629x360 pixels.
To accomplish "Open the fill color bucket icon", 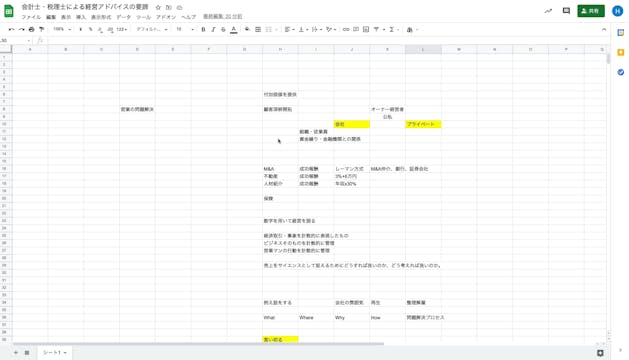I will click(248, 29).
